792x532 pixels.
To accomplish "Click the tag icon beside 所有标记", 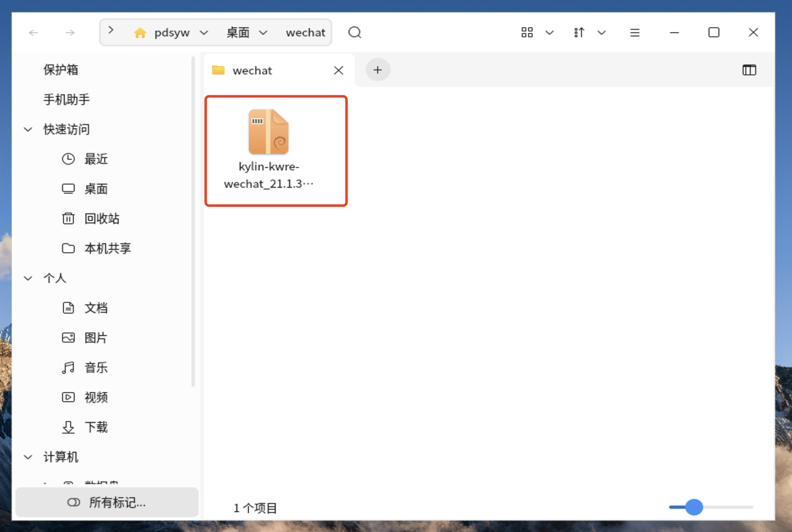I will pos(74,502).
